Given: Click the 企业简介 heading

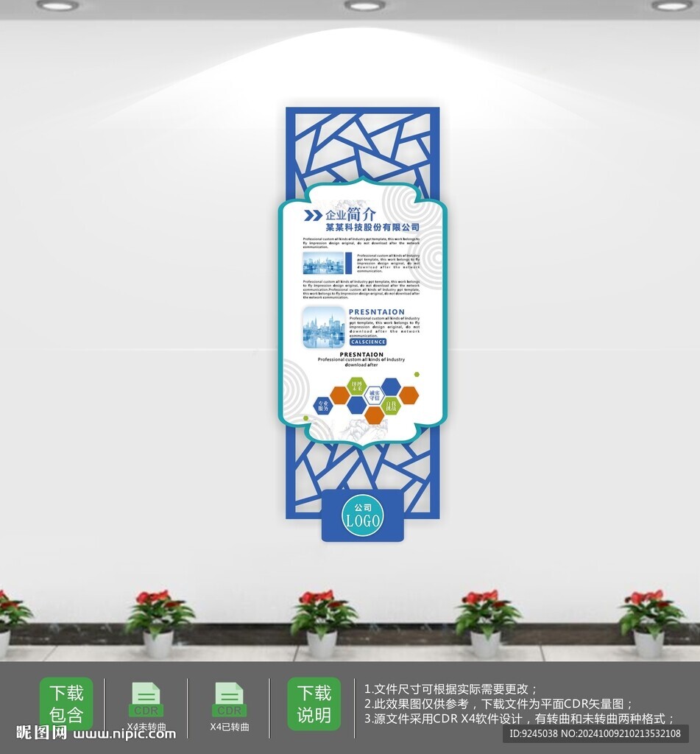Looking at the screenshot, I should pyautogui.click(x=350, y=214).
